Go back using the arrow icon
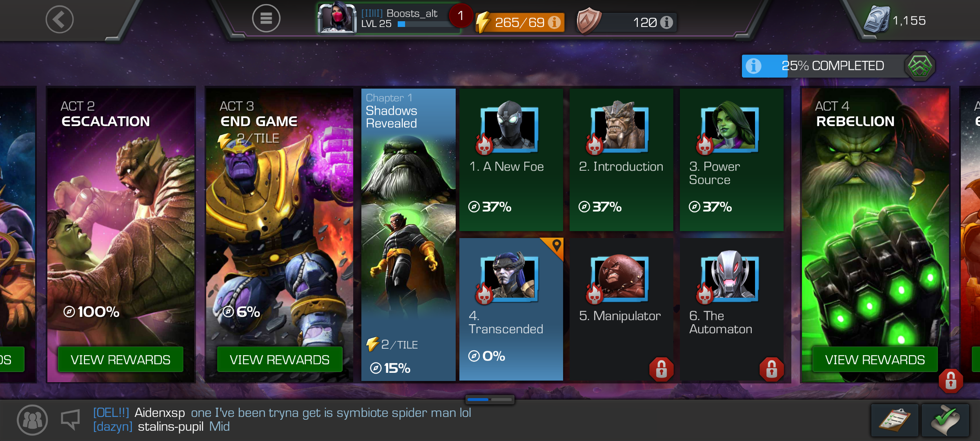Screen dimensions: 980x441 [x=60, y=19]
